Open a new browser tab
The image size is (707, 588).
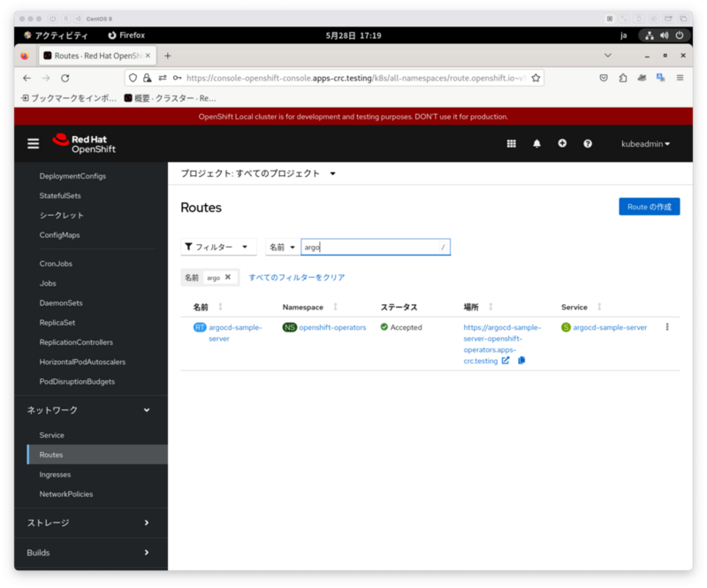(167, 56)
